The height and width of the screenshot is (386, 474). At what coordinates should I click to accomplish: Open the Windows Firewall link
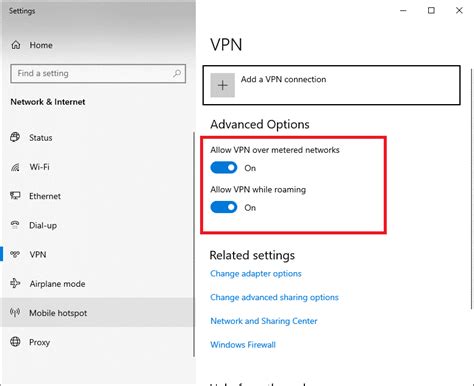(x=243, y=345)
